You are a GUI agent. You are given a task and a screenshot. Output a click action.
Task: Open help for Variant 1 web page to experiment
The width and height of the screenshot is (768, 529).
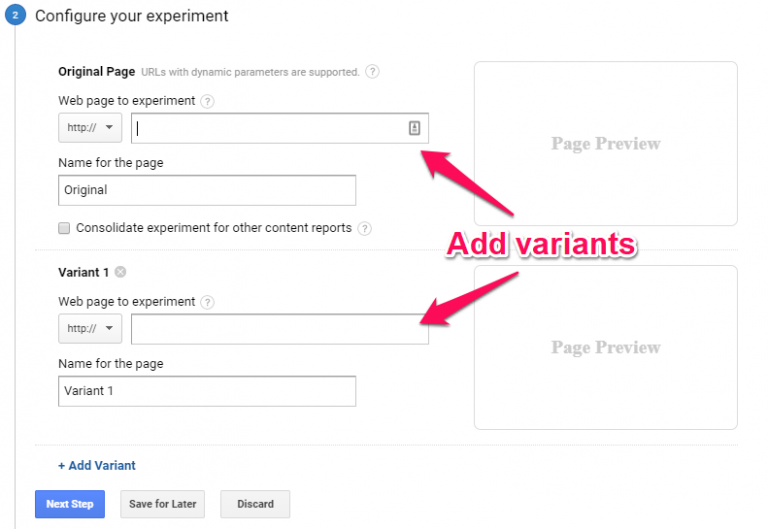tap(207, 302)
